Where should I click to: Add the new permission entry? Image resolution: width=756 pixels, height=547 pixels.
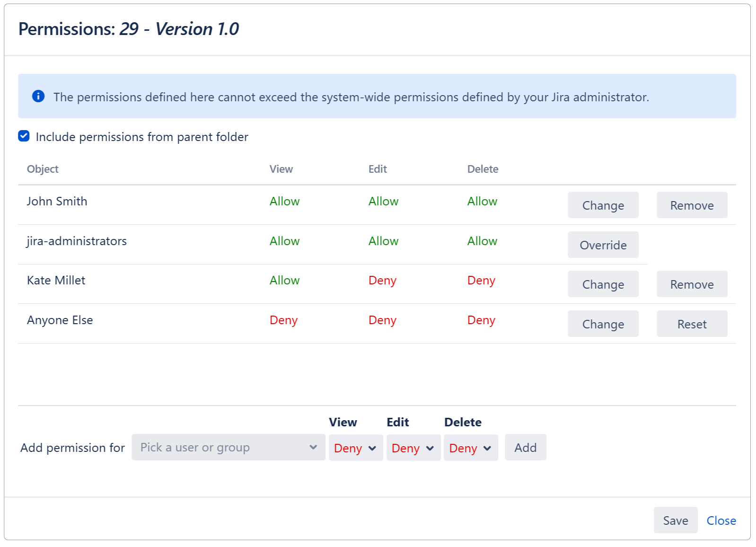click(x=525, y=447)
